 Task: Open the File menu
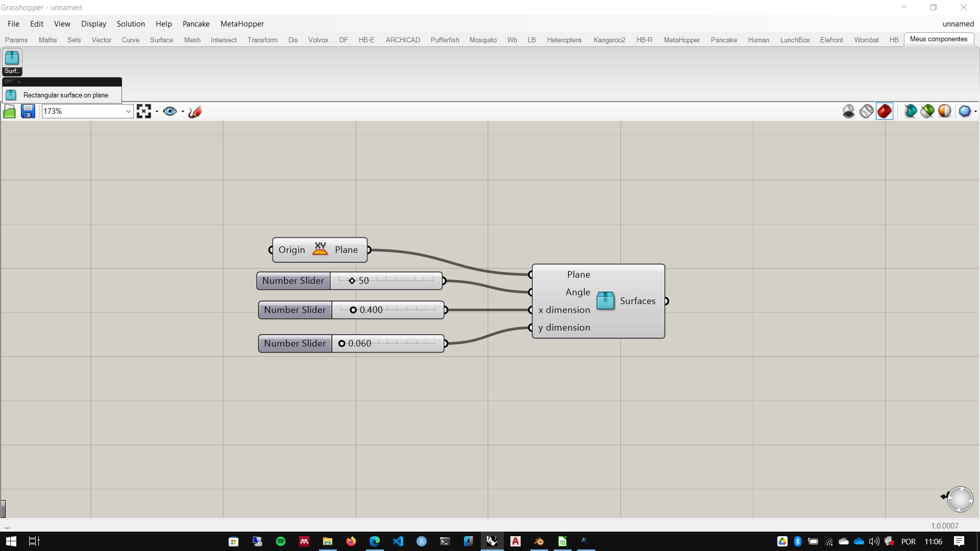click(x=13, y=24)
